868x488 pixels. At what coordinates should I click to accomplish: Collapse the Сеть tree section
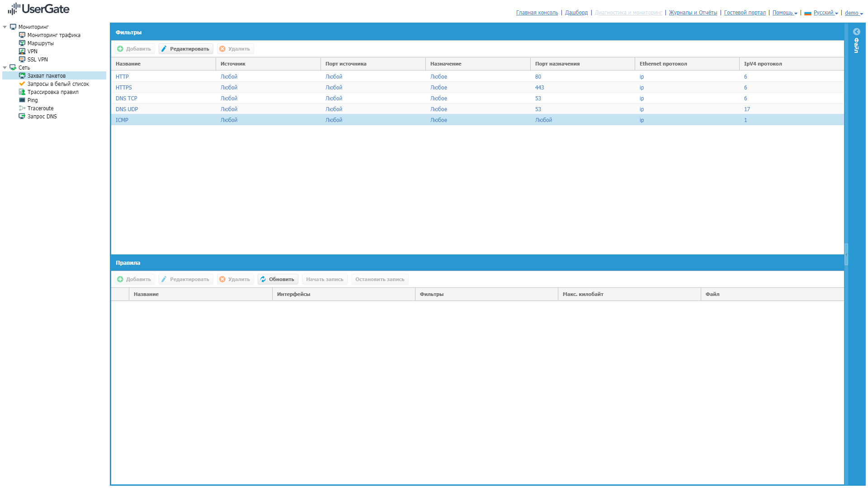[5, 68]
